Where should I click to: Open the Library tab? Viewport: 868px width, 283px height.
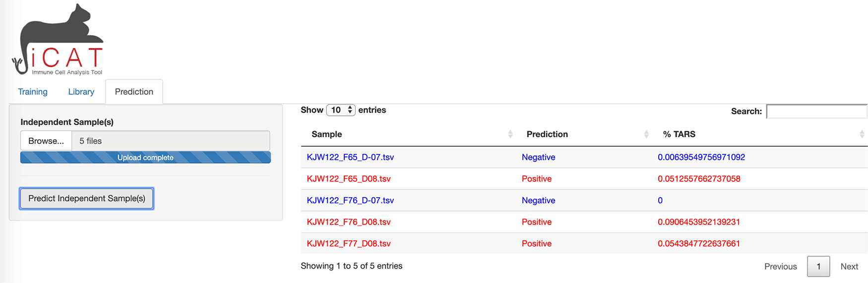tap(81, 92)
